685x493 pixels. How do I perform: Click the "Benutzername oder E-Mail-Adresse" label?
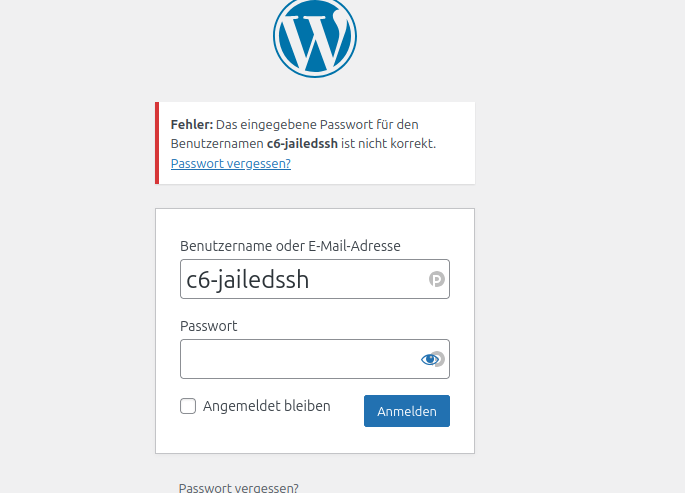point(290,246)
